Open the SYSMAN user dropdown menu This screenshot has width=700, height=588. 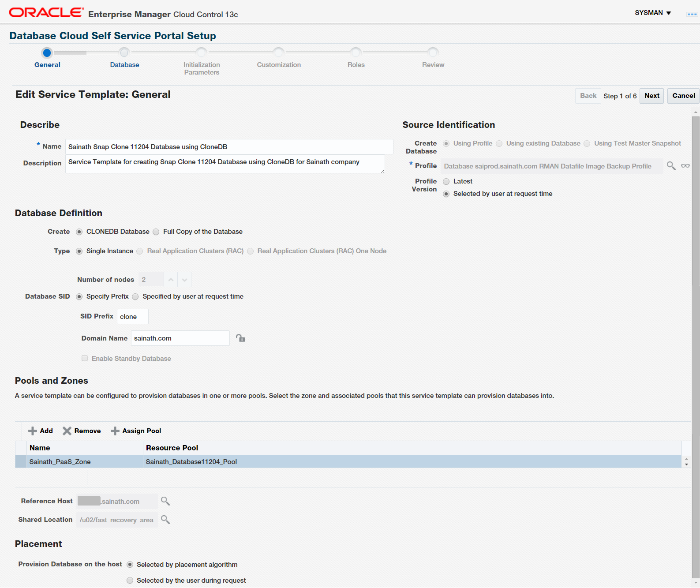tap(653, 13)
